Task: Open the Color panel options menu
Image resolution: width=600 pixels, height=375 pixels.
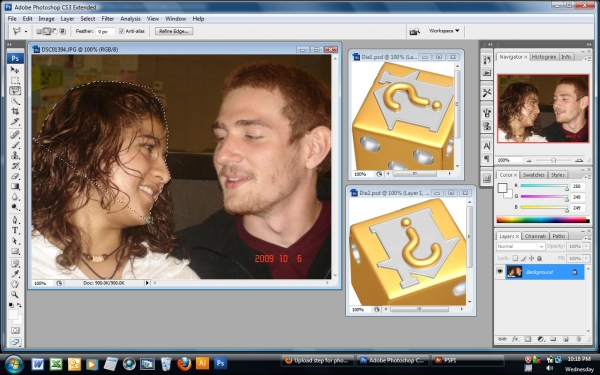Action: coord(587,177)
